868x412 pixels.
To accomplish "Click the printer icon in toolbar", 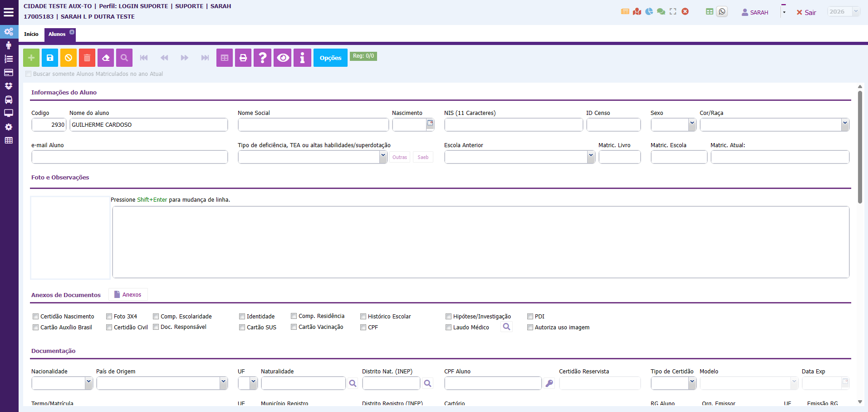I will point(243,58).
